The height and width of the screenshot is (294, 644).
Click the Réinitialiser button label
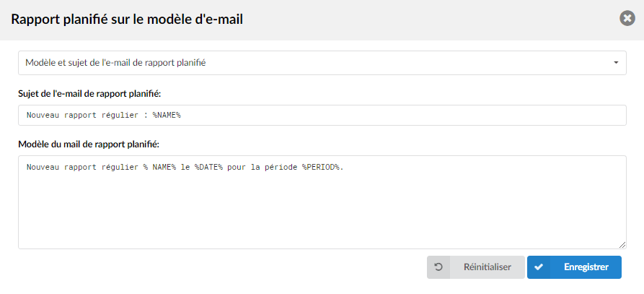pos(487,267)
